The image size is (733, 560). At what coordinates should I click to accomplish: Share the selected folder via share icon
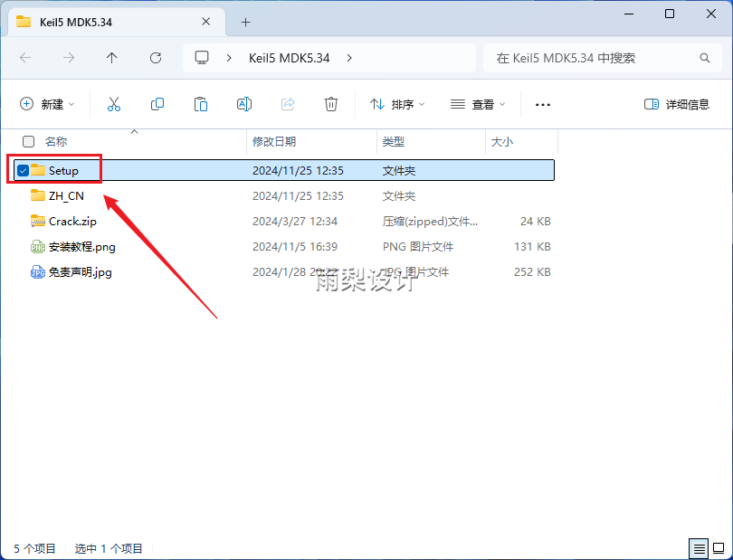click(287, 104)
